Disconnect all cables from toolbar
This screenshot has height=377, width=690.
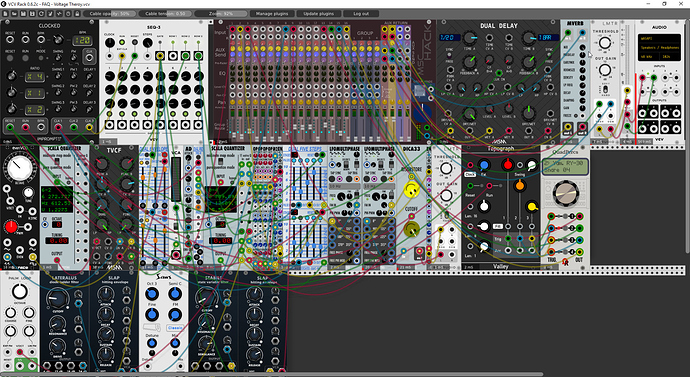(50, 14)
